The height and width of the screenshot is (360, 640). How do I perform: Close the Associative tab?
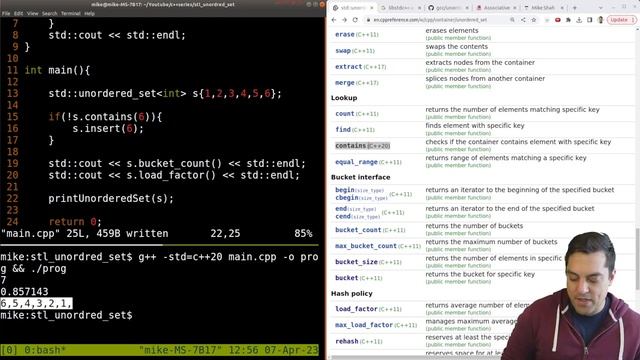point(515,7)
